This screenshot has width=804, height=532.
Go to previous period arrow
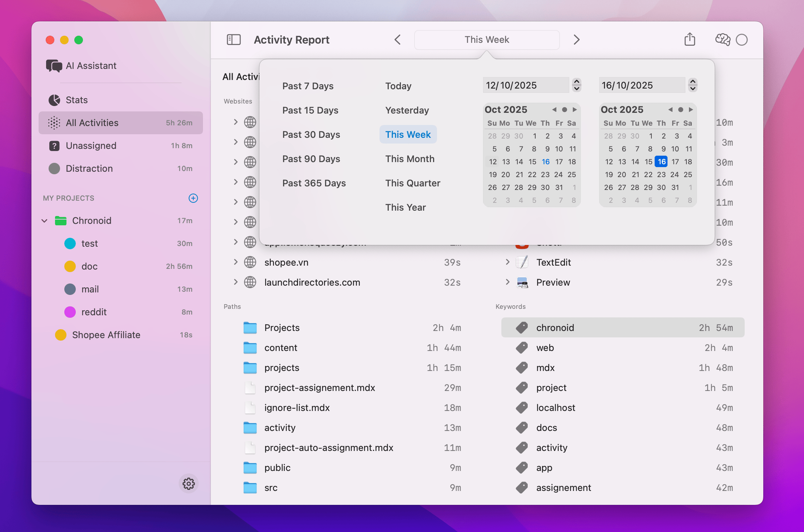pyautogui.click(x=398, y=40)
